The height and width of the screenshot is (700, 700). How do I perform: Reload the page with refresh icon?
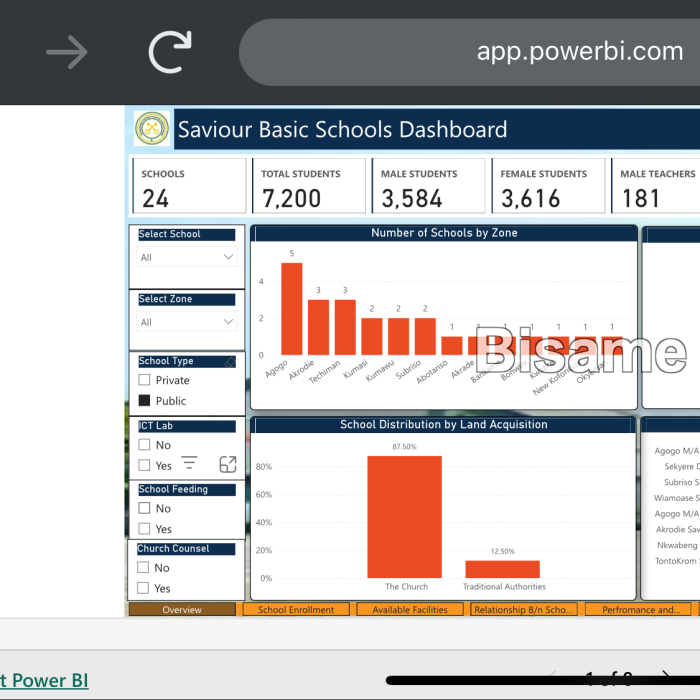pos(171,52)
